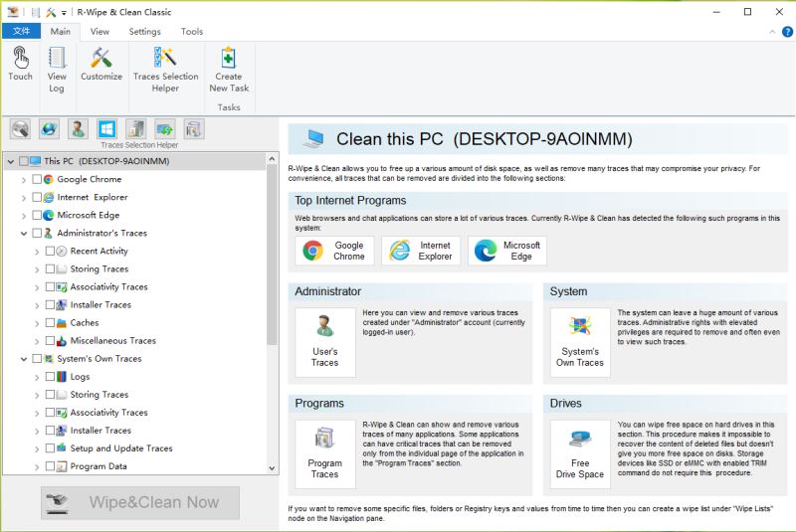Click the Windows logo helper icon

pos(107,129)
